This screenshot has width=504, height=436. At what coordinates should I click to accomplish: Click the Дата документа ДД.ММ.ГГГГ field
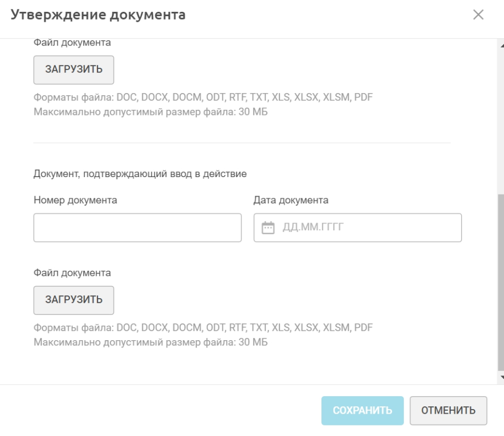(x=364, y=228)
